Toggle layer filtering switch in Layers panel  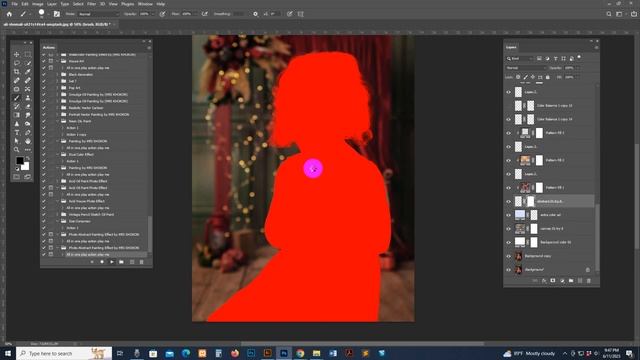click(579, 58)
